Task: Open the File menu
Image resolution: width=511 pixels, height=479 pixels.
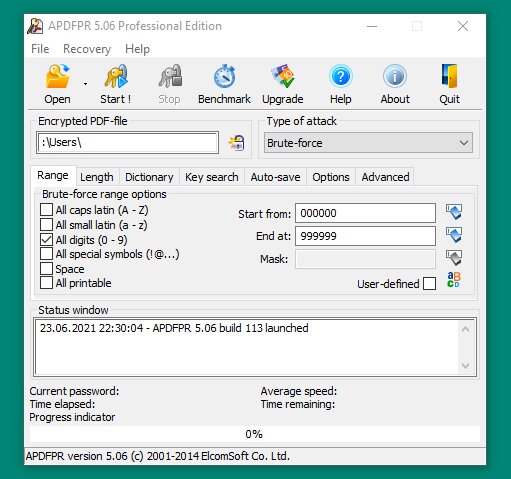Action: pyautogui.click(x=40, y=49)
